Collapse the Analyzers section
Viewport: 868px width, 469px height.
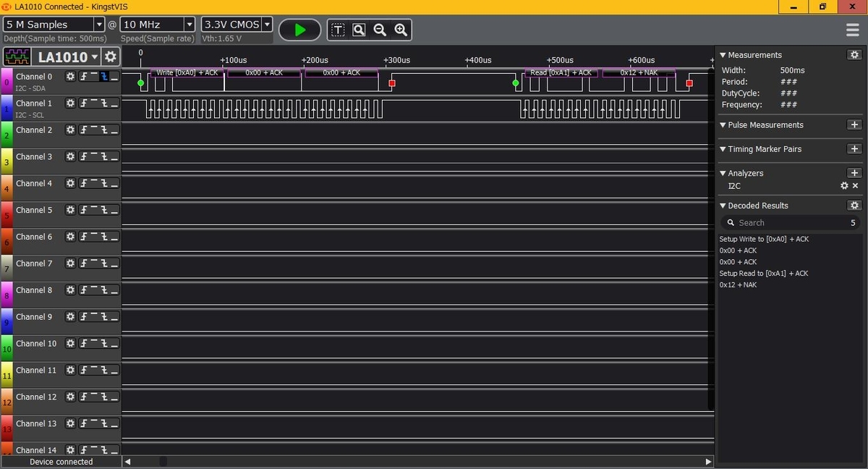(x=723, y=173)
